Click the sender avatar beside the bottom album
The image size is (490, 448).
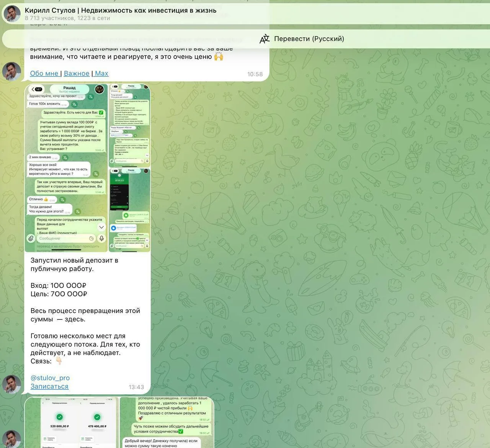point(12,439)
